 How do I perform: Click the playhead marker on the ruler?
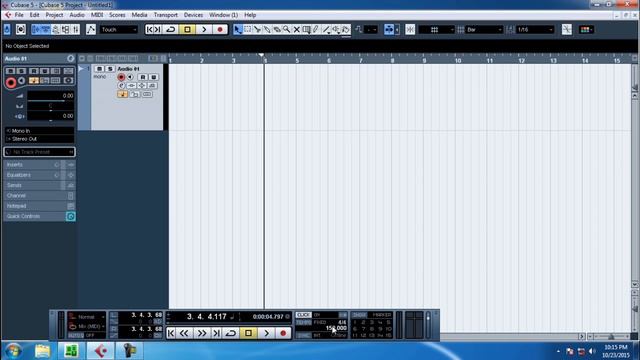[261, 55]
